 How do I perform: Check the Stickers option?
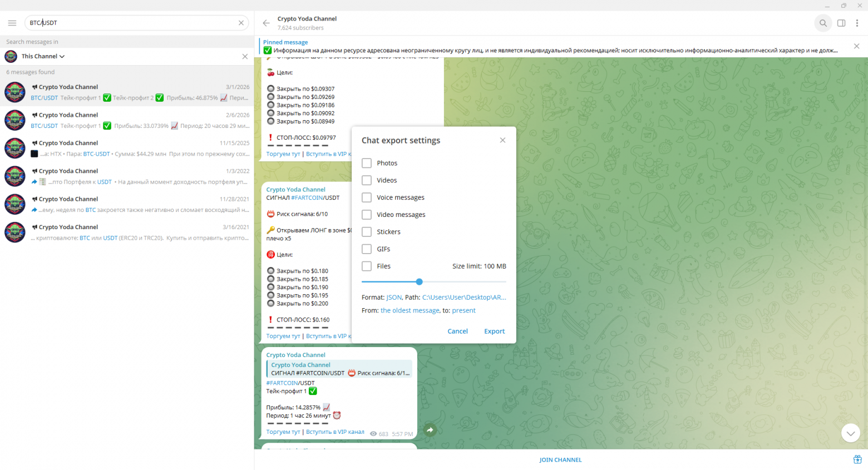click(367, 232)
